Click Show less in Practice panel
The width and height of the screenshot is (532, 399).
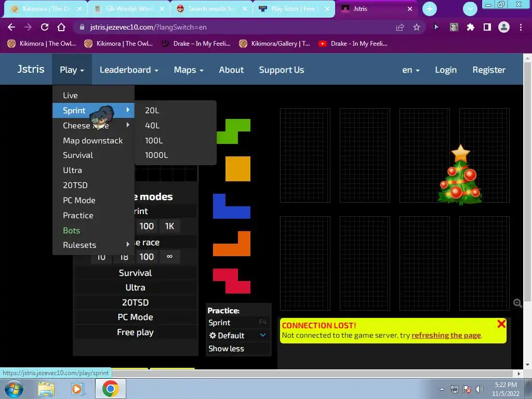[227, 349]
